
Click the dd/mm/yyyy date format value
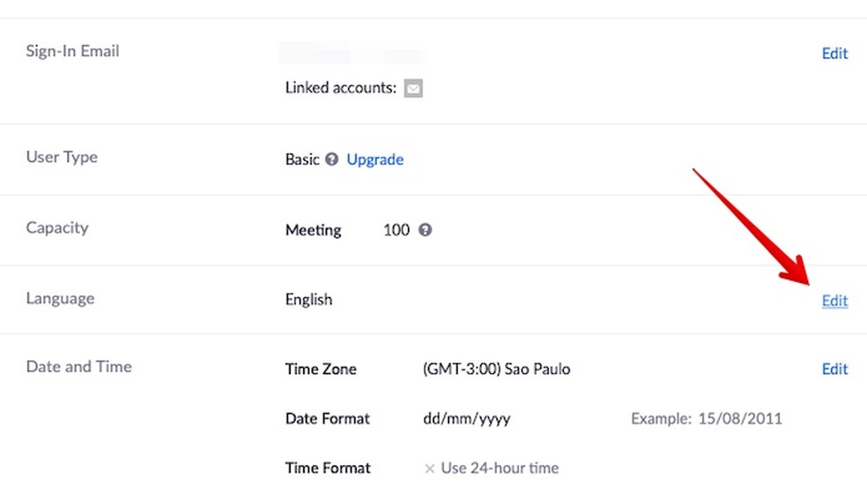click(467, 419)
